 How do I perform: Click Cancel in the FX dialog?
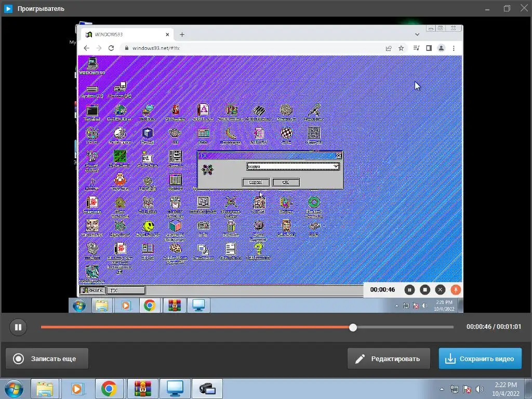pos(256,182)
